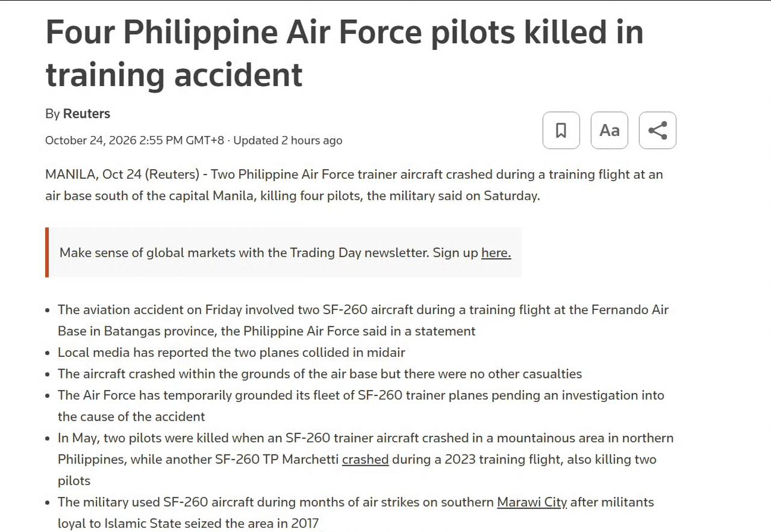
Task: Click the October 24, 2026 publication timestamp
Action: tap(134, 140)
